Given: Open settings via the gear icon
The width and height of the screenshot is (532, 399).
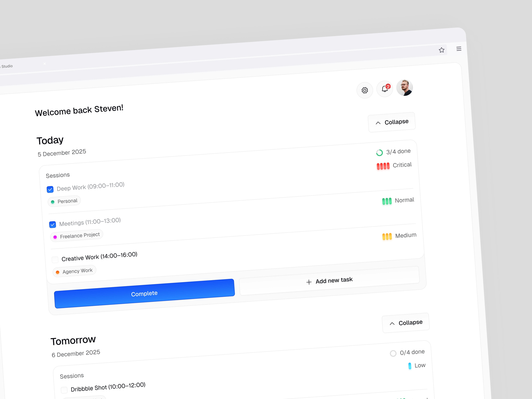Looking at the screenshot, I should coord(365,90).
